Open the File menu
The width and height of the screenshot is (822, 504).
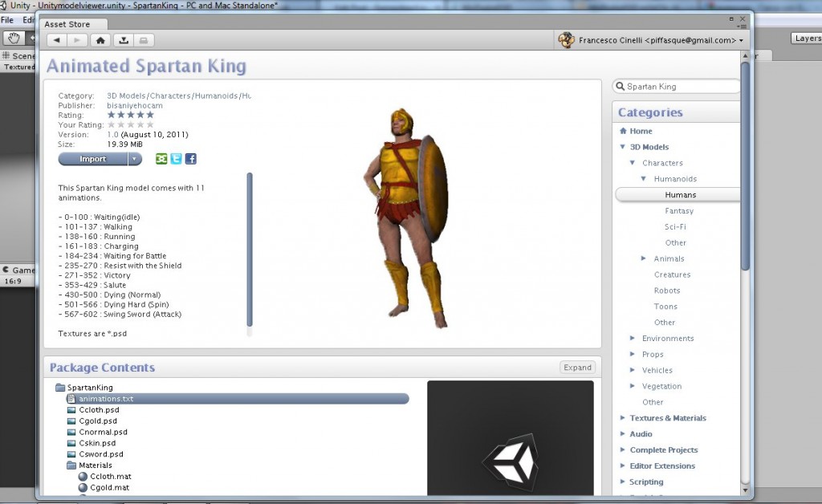point(8,18)
